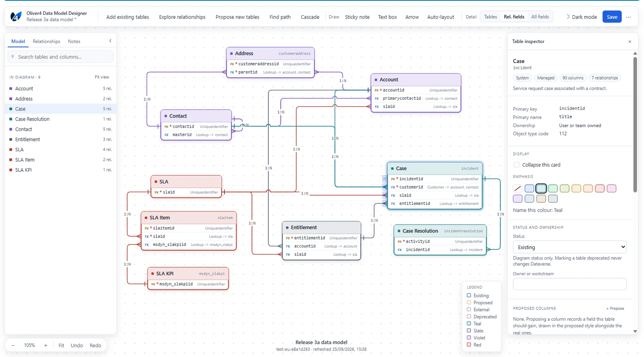The height and width of the screenshot is (357, 644).
Task: Toggle Dark mode
Action: [581, 17]
